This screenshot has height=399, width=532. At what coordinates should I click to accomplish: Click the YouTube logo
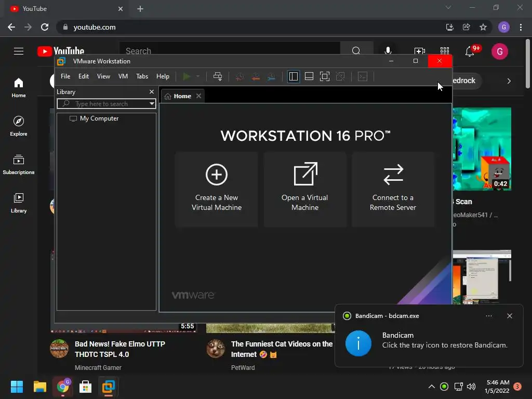pos(61,51)
